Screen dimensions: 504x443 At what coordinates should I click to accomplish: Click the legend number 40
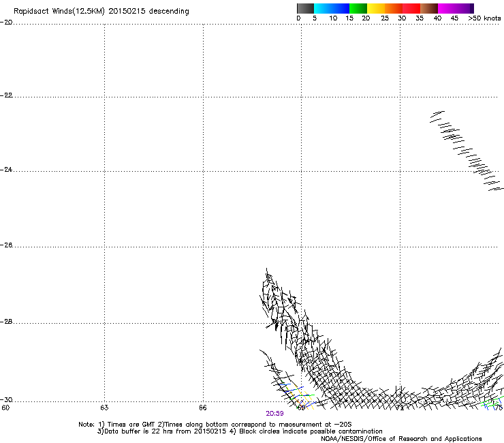coord(437,18)
